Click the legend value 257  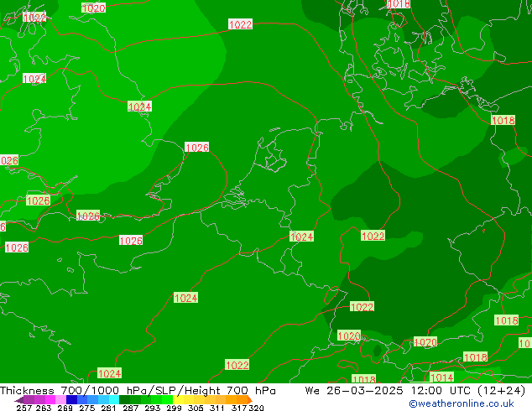(x=24, y=408)
